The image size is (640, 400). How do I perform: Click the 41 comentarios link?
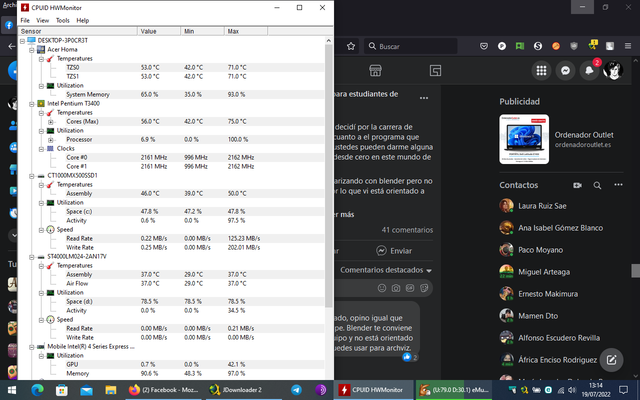tap(407, 230)
